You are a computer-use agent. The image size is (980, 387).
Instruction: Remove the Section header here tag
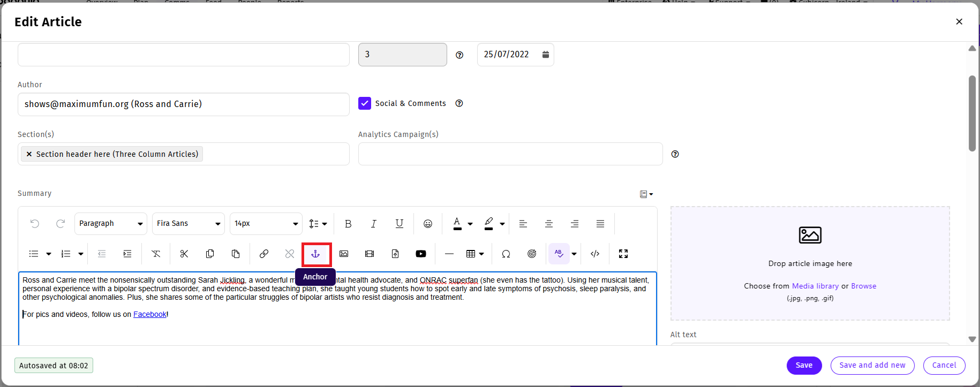point(29,154)
